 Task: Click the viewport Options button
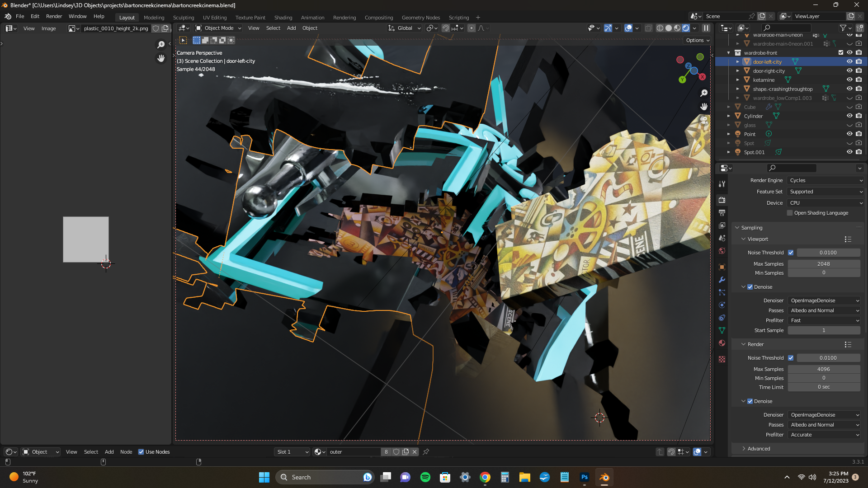(x=698, y=40)
